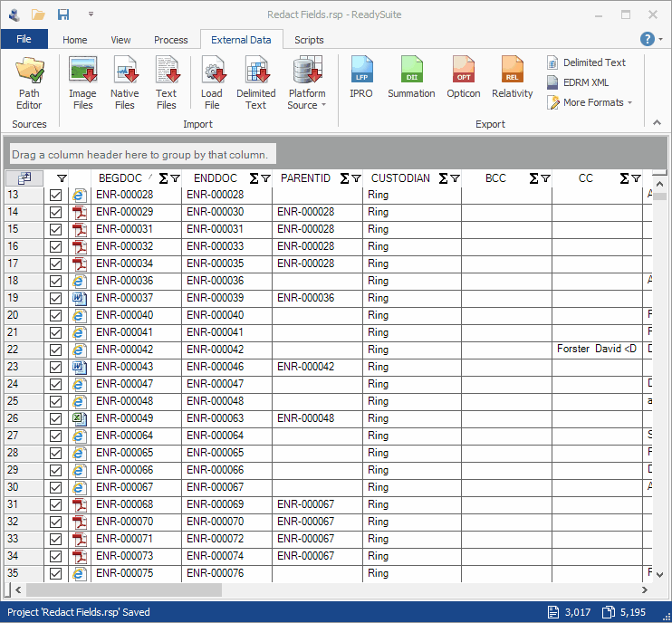This screenshot has width=672, height=623.
Task: Click the horizontal scrollbar left arrow
Action: (x=18, y=590)
